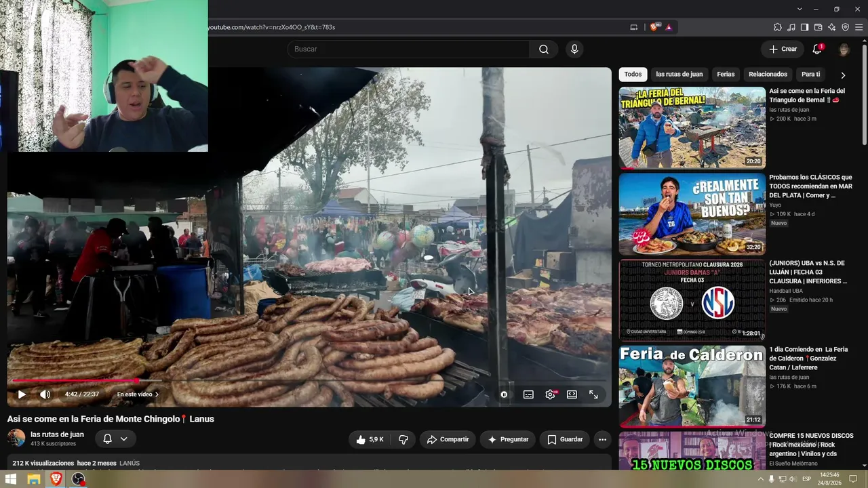
Task: Select the 'Relacionados' filter chip
Action: 768,75
